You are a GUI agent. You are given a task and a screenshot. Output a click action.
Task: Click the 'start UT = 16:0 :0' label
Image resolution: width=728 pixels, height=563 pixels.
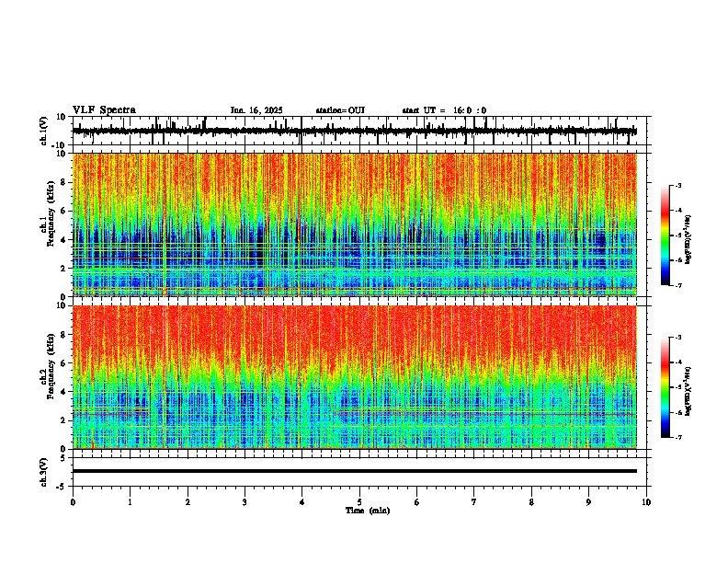444,110
